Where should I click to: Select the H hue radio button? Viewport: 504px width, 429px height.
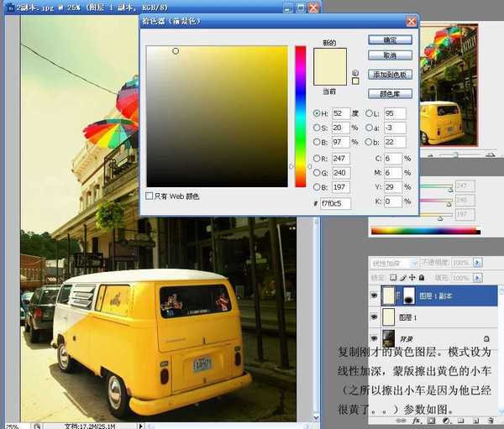(317, 113)
